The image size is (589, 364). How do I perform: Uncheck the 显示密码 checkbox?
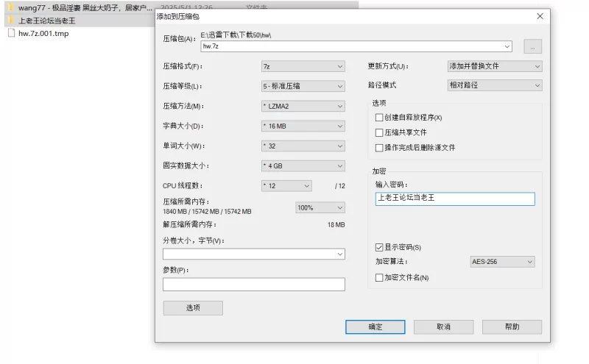(x=379, y=247)
